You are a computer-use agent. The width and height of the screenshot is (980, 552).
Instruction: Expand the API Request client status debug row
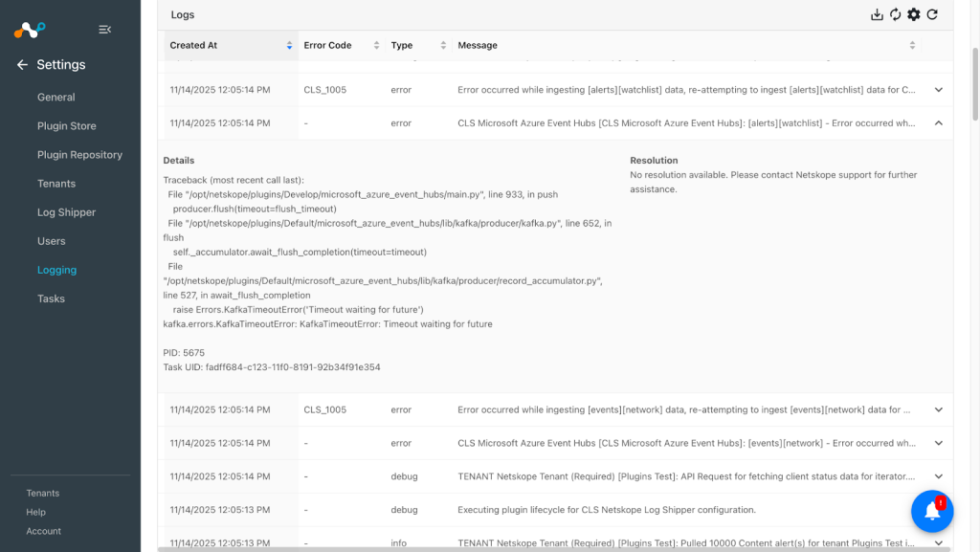[x=939, y=476]
